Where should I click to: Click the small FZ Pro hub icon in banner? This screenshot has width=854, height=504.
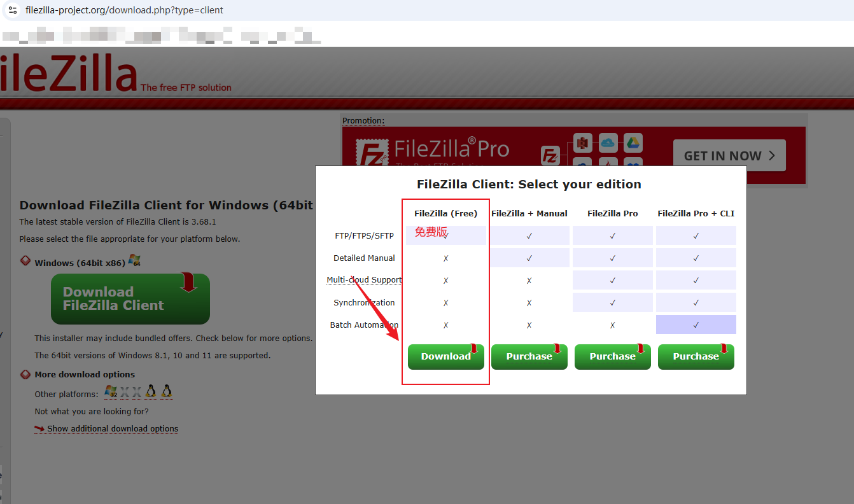pos(550,155)
